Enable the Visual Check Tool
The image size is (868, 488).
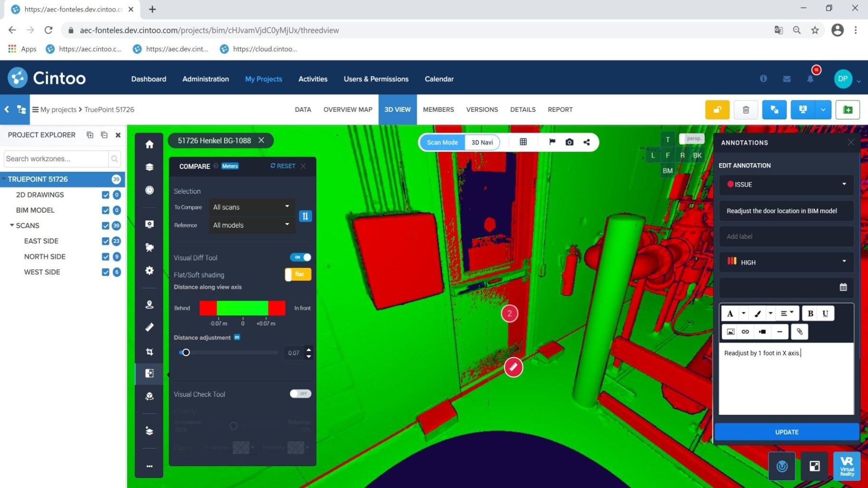(x=300, y=393)
